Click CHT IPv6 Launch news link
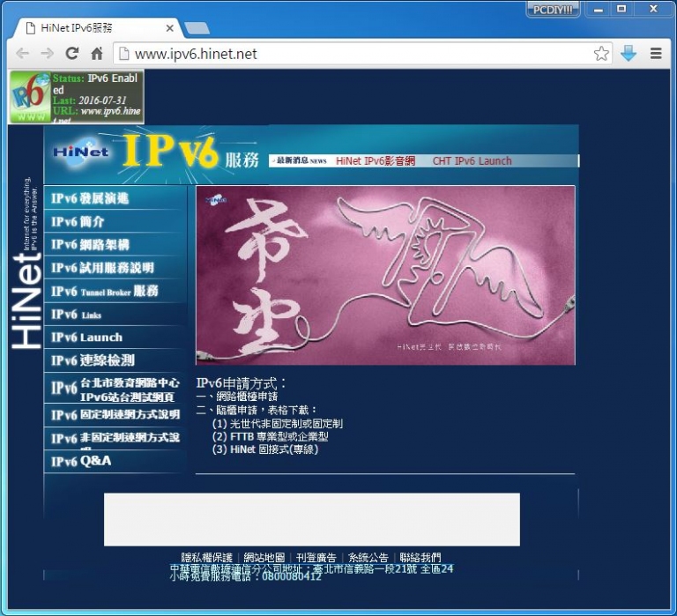This screenshot has width=677, height=616. 472,161
